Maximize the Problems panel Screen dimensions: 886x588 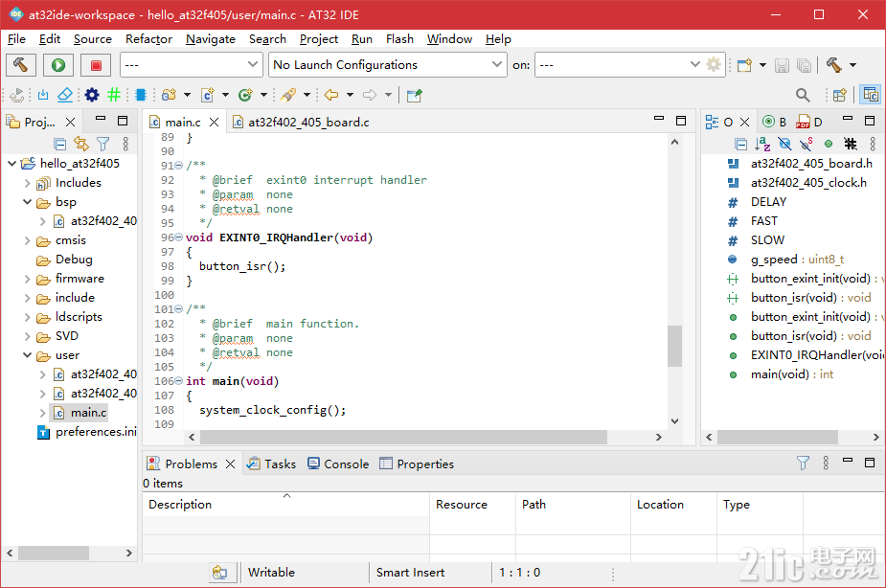coord(870,463)
